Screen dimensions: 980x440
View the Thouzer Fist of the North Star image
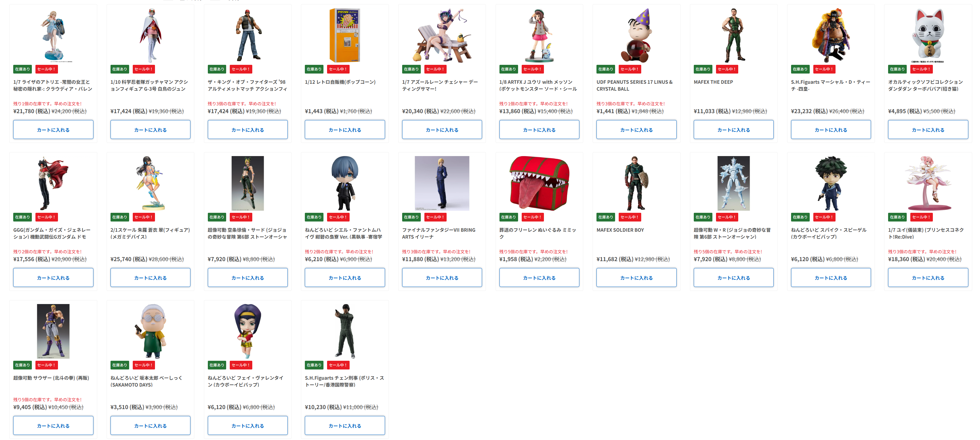pos(53,331)
